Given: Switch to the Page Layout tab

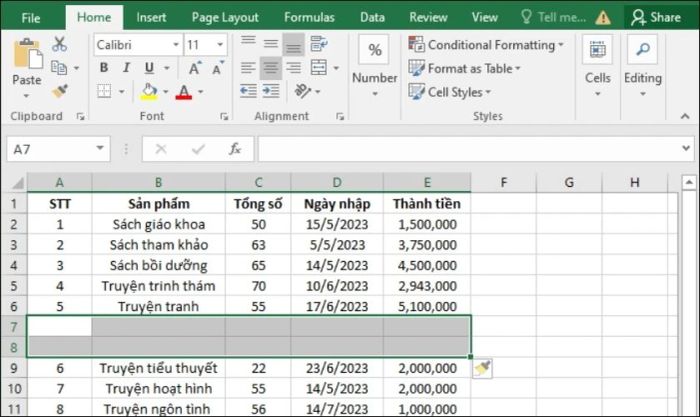Looking at the screenshot, I should point(225,17).
